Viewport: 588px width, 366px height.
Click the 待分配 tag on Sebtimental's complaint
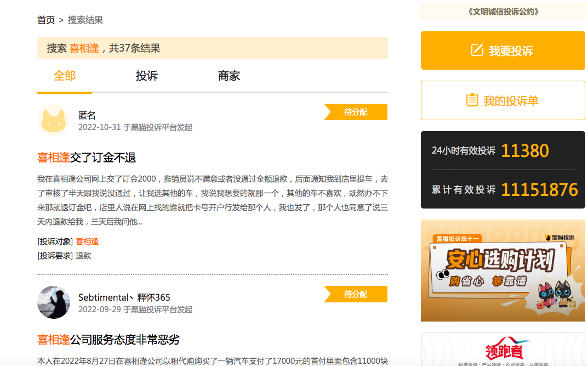(x=356, y=294)
